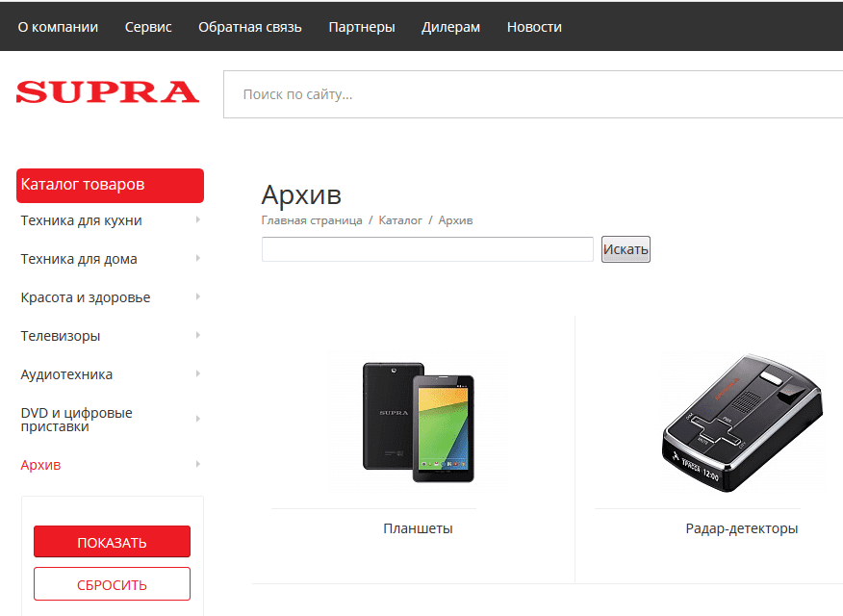Open the Обратная связь page

(250, 27)
